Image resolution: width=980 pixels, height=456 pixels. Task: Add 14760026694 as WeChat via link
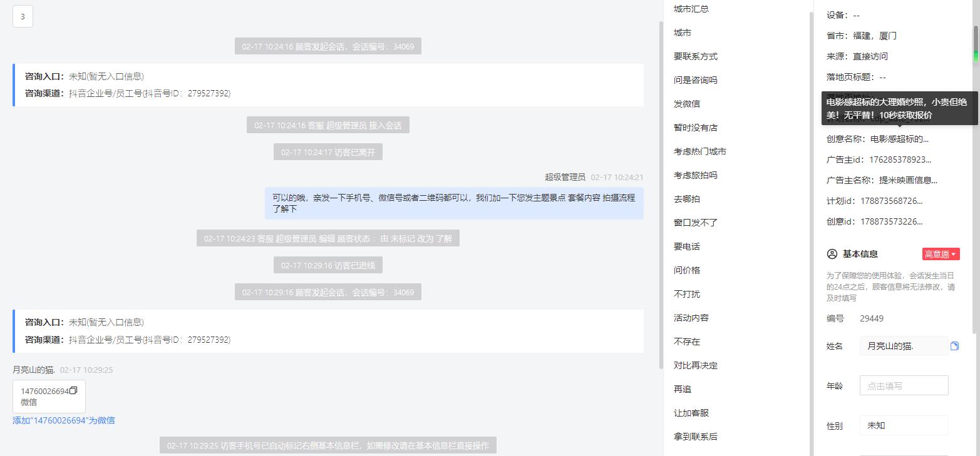64,420
